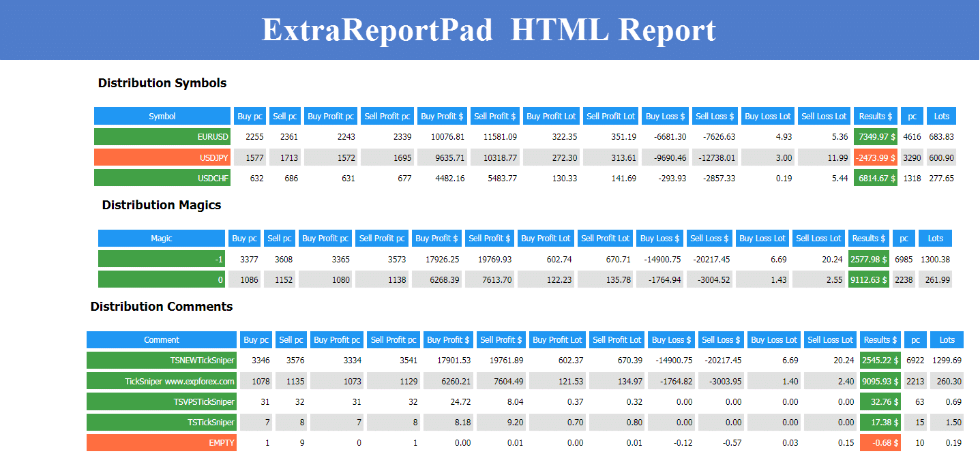
Task: Click the Distribution Comments heading
Action: 162,307
